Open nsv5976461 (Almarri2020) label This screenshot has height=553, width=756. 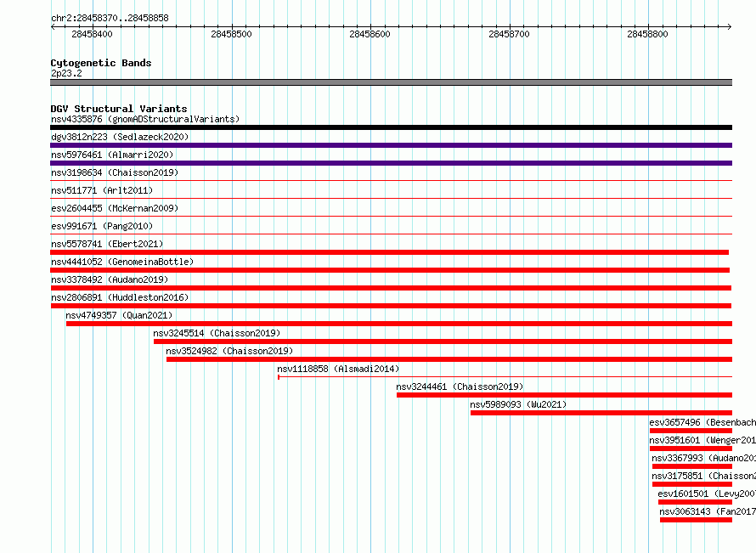(112, 155)
